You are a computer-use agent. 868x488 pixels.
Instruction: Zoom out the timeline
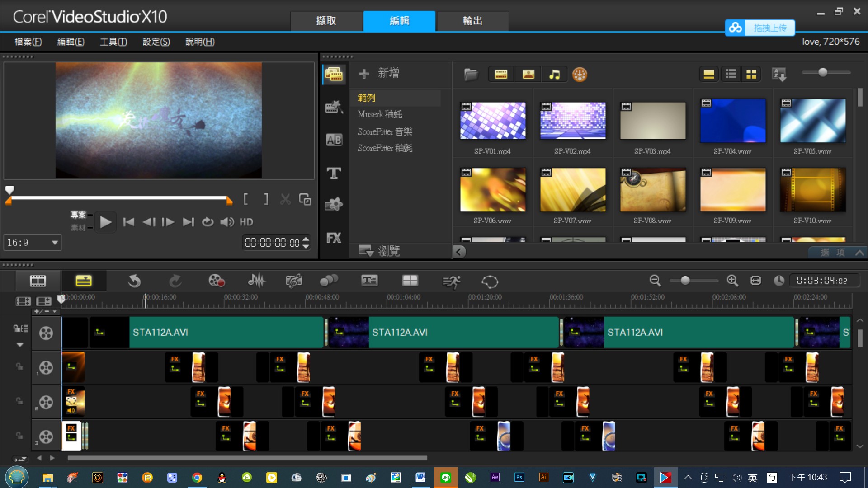coord(655,281)
